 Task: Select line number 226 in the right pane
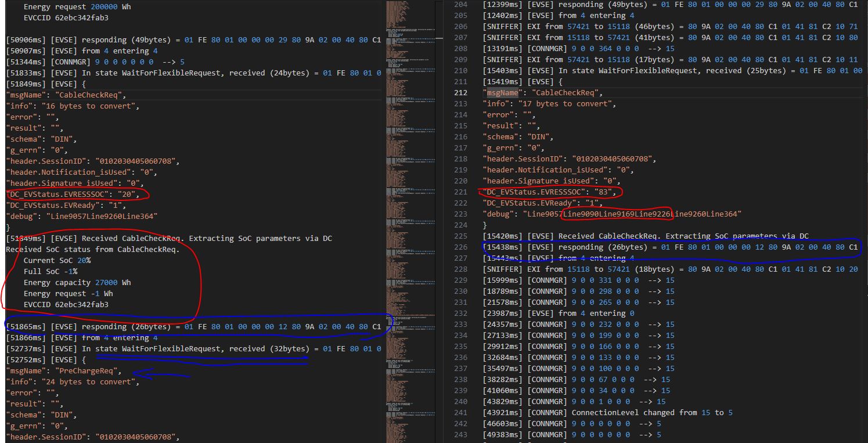tap(460, 247)
